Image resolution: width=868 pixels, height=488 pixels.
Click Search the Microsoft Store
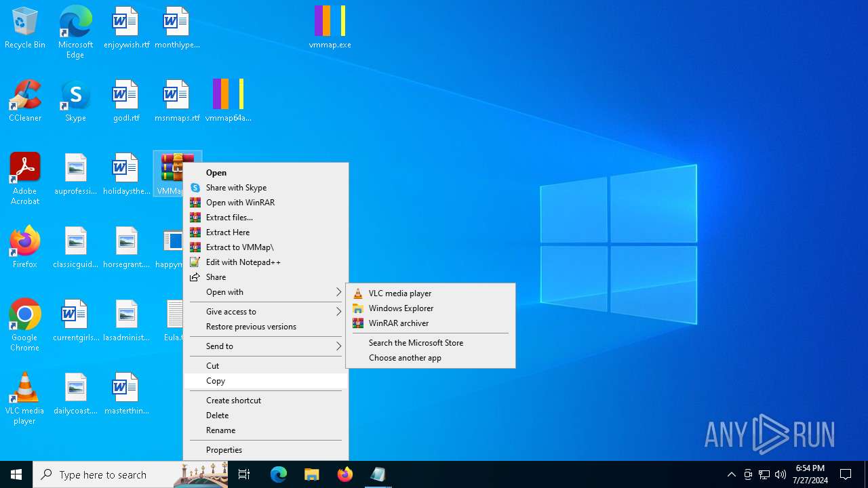pos(431,343)
